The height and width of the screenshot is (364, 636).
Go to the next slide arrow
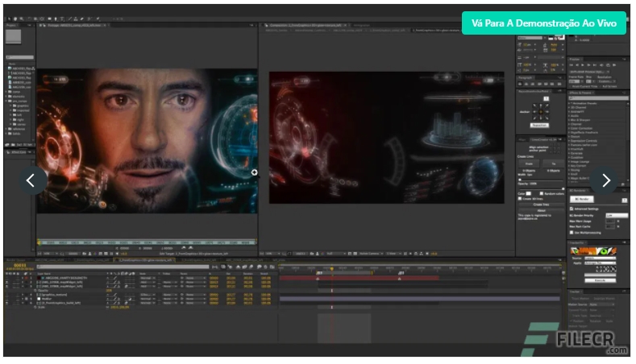pyautogui.click(x=605, y=180)
